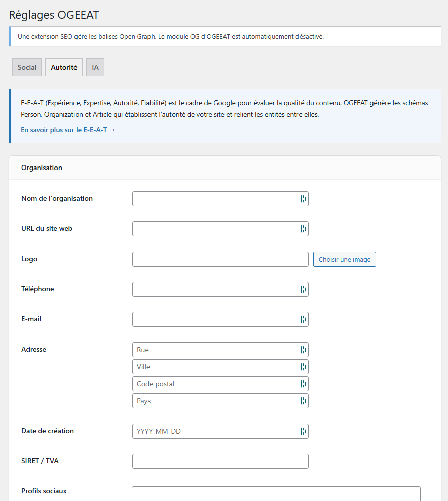Image resolution: width=448 pixels, height=501 pixels.
Task: Click the autofill icon in the E-mail field
Action: tap(303, 319)
